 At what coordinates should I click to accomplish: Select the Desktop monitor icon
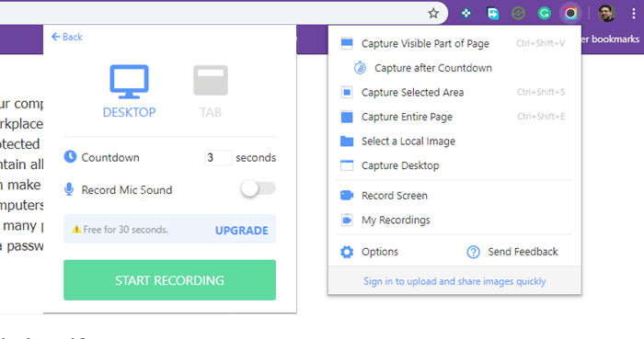(129, 81)
